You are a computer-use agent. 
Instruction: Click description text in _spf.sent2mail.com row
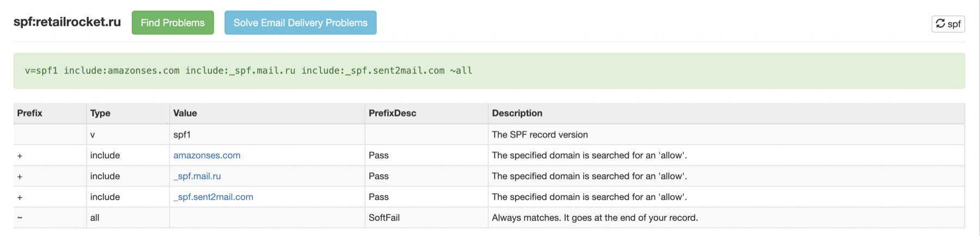tap(590, 197)
